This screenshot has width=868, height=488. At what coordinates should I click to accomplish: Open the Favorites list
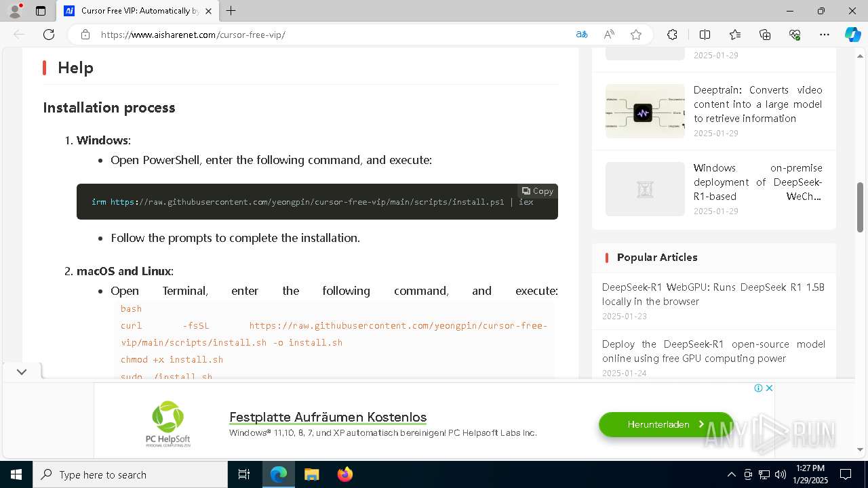tap(735, 35)
